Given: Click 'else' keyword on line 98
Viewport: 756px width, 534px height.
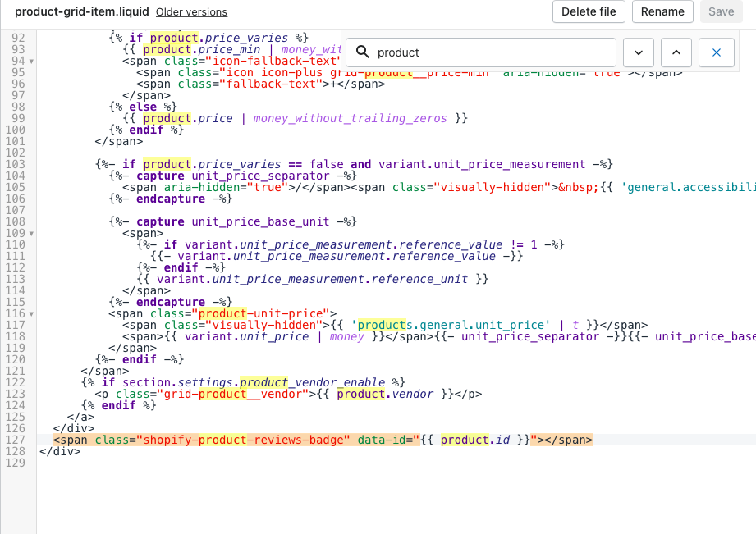Looking at the screenshot, I should coord(143,107).
